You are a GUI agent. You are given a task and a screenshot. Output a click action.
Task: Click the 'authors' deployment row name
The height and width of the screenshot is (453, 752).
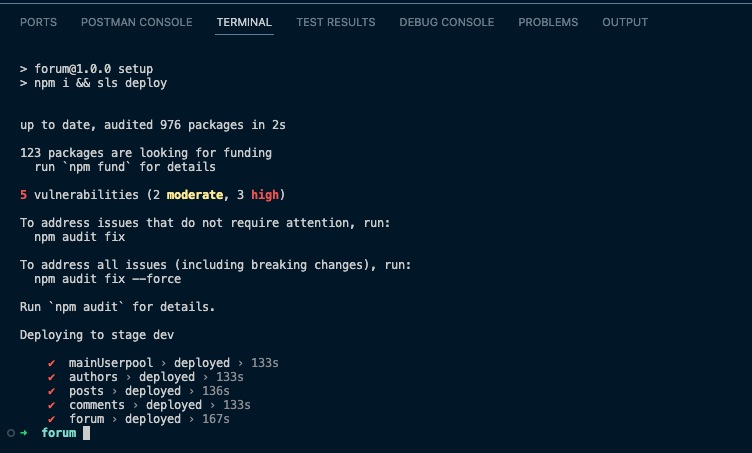click(93, 377)
